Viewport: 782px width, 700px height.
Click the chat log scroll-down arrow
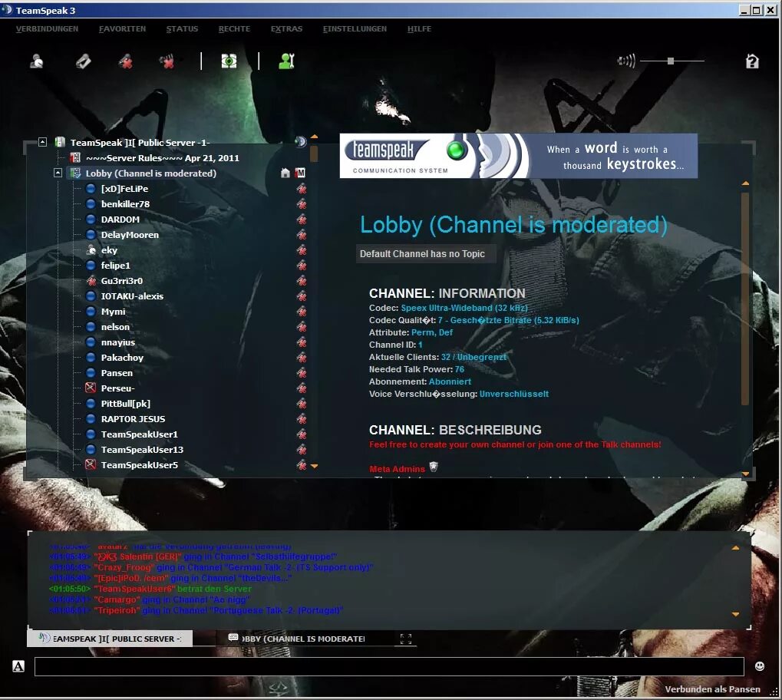point(736,615)
